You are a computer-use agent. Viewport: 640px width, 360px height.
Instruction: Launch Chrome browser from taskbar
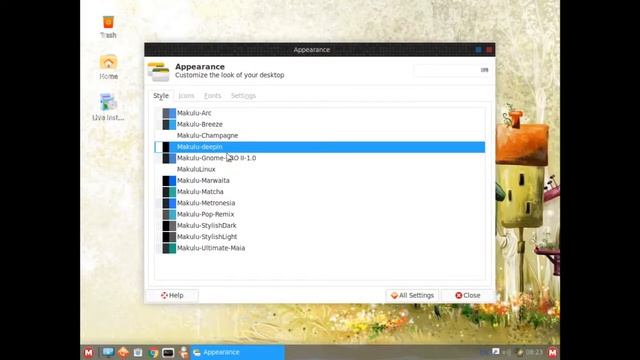point(153,353)
